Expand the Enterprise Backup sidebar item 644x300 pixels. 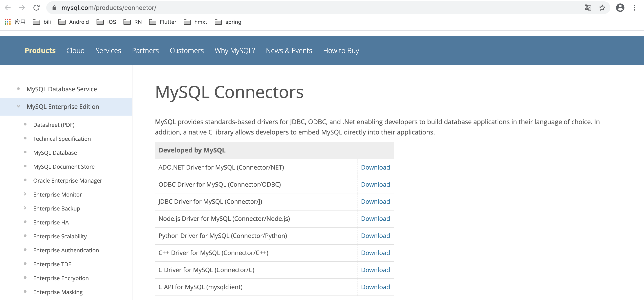pos(25,208)
